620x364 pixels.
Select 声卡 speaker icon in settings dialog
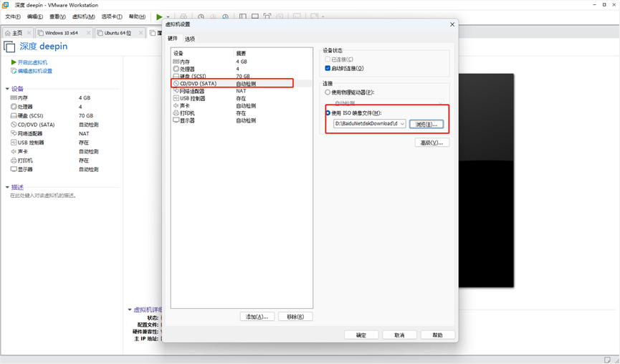[x=176, y=106]
